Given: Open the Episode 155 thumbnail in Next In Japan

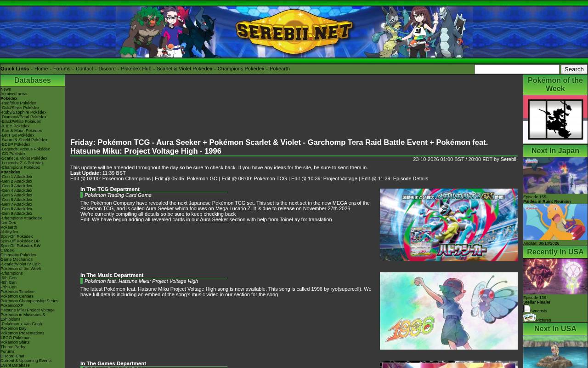Looking at the screenshot, I should (x=555, y=176).
